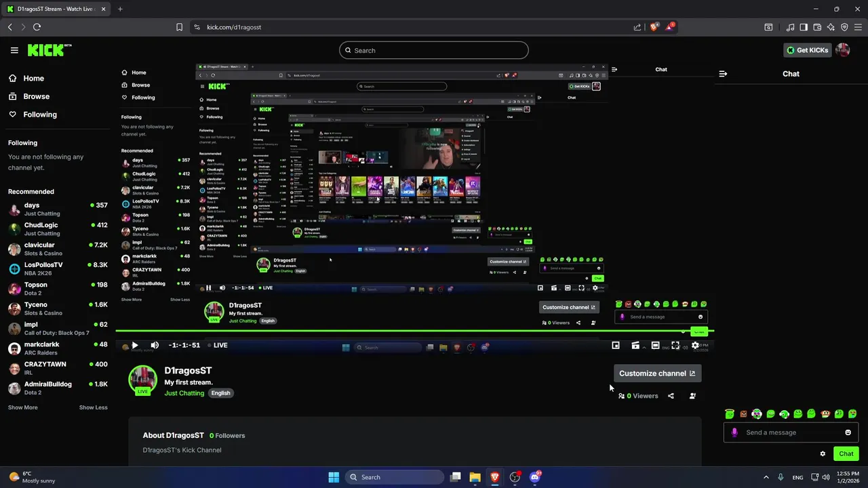This screenshot has height=488, width=868.
Task: Open the Just Chatting category link
Action: [x=184, y=393]
